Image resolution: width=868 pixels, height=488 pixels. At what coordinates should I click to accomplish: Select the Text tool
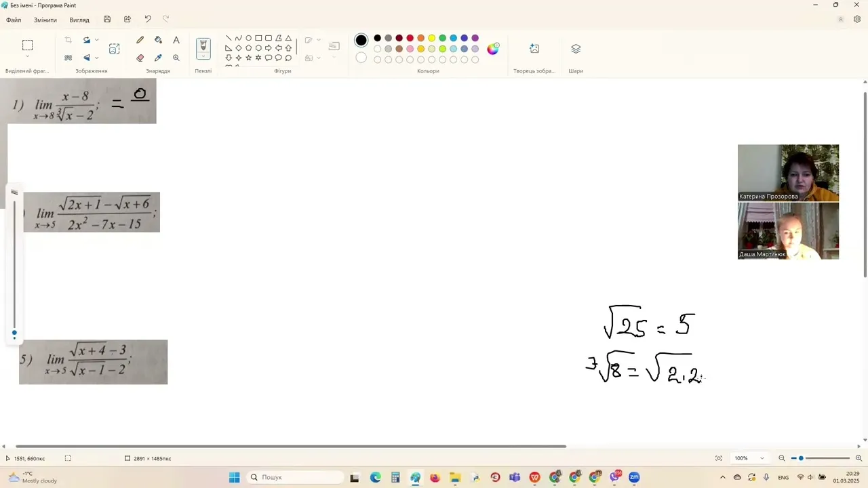coord(176,41)
